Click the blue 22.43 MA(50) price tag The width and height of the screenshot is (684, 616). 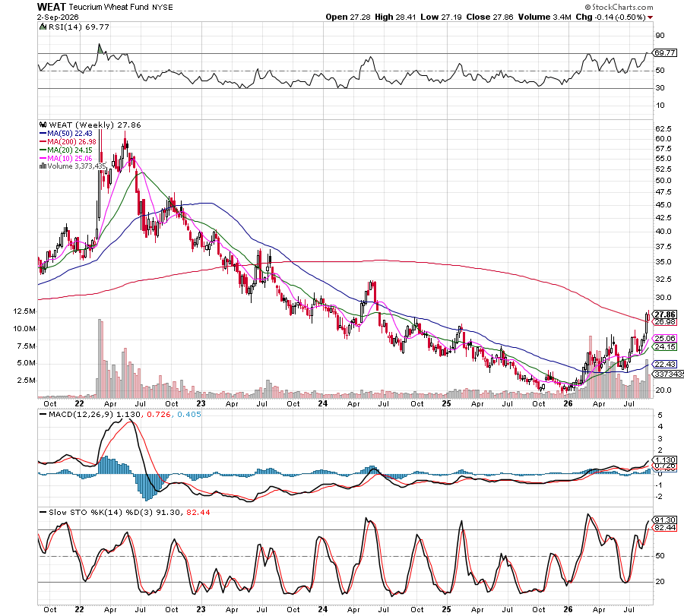[x=665, y=364]
